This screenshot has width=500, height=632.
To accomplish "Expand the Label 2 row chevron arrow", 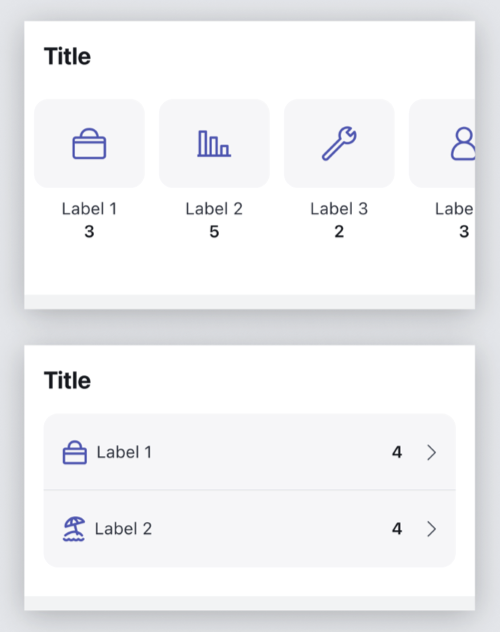I will coord(432,529).
